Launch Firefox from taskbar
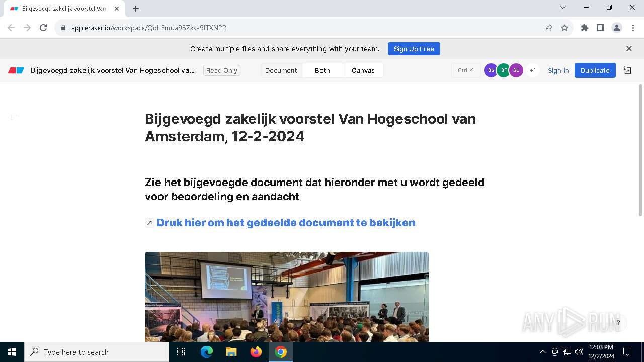644x362 pixels. click(256, 352)
